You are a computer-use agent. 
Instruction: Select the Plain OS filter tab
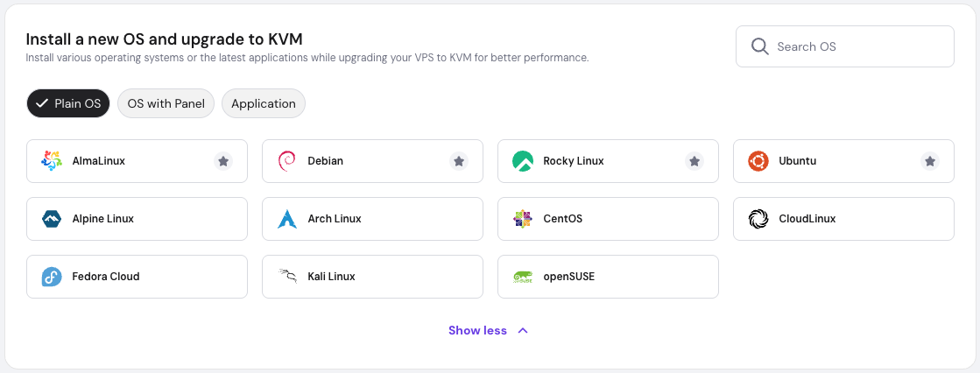click(68, 103)
